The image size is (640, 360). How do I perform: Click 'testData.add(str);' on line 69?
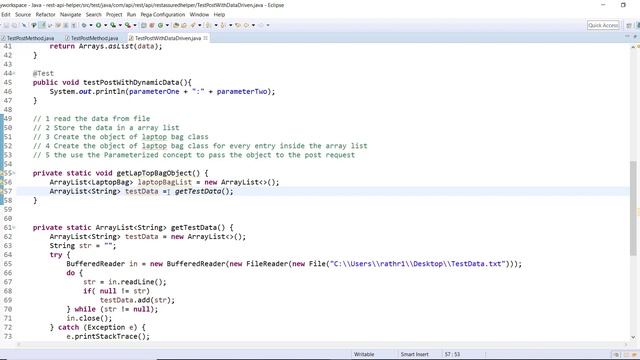pos(138,300)
